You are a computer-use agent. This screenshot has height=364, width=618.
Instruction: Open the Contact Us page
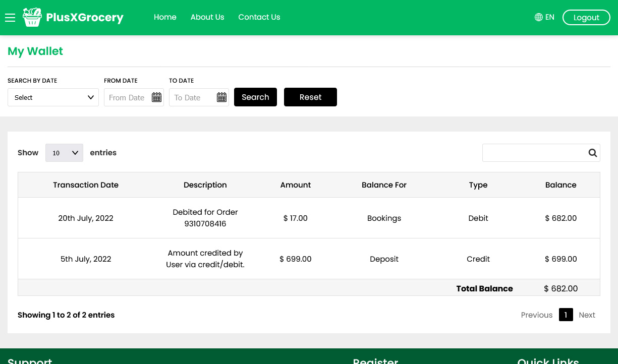tap(259, 17)
